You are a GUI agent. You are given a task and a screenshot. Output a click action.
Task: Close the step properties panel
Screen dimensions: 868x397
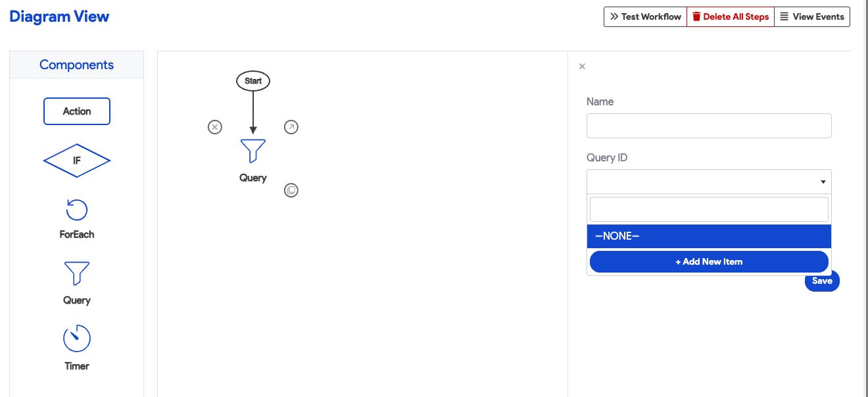pos(582,66)
